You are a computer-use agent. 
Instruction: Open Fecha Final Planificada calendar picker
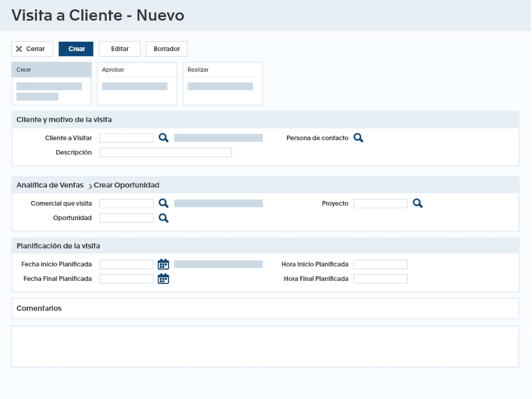pyautogui.click(x=163, y=279)
